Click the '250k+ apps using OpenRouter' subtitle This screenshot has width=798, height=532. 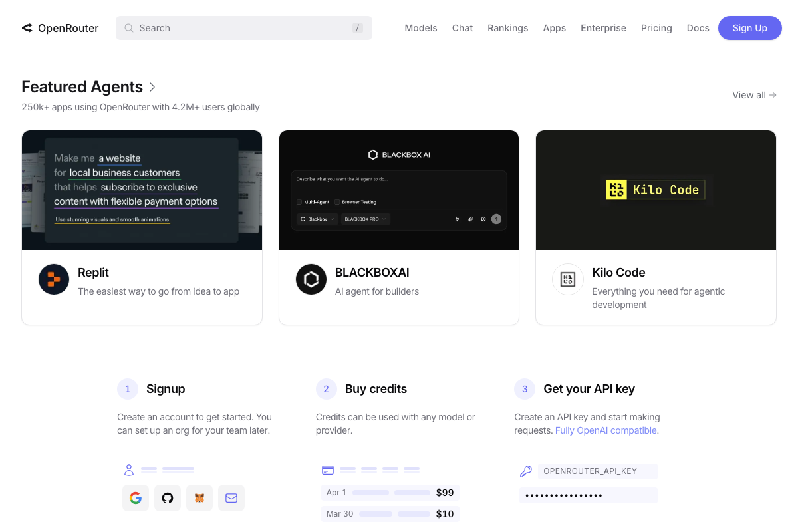(140, 107)
